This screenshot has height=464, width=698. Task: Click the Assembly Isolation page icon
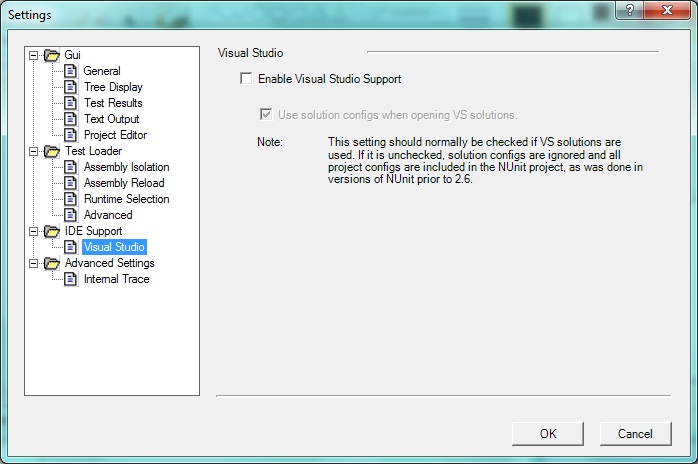71,167
